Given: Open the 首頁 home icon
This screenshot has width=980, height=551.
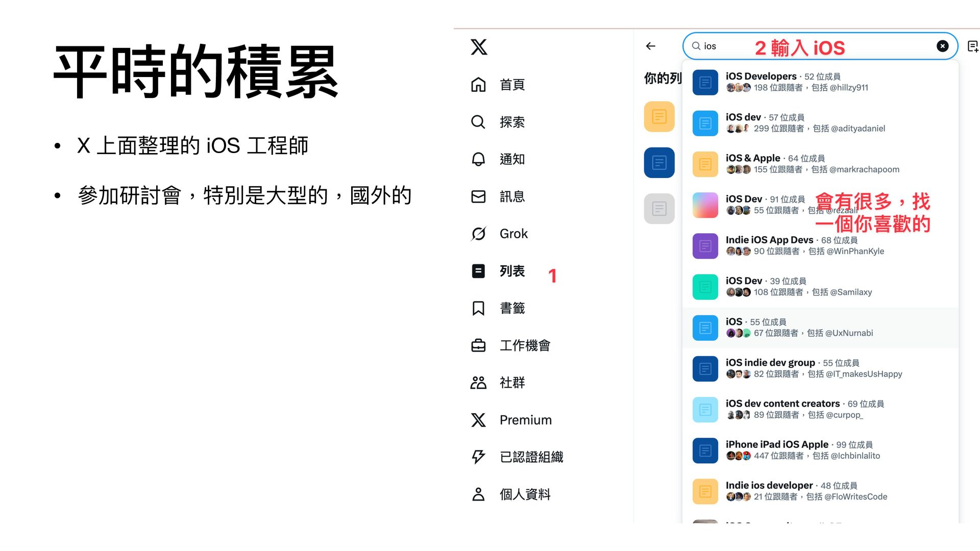Looking at the screenshot, I should (478, 85).
